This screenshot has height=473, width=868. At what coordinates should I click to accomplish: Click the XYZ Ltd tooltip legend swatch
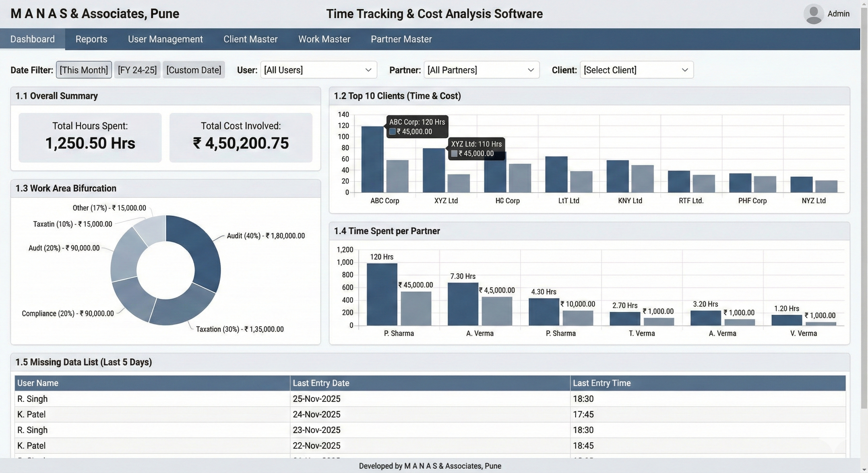click(x=454, y=154)
